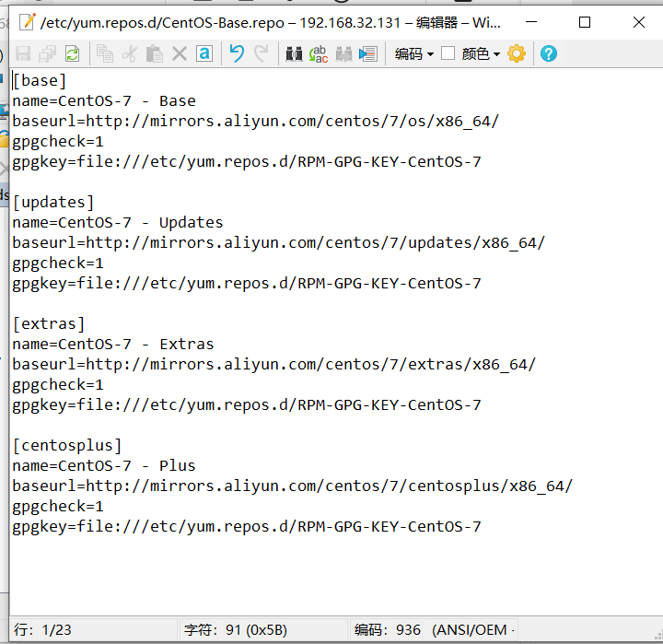Click the 'name=CentOS-7 - Updates' line
Viewport: 663px width, 644px height.
[x=118, y=223]
